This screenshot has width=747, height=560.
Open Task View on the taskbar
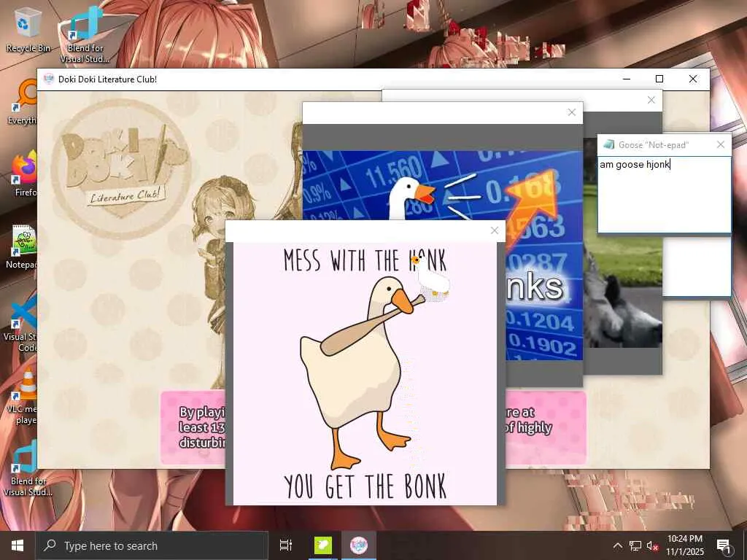(286, 545)
